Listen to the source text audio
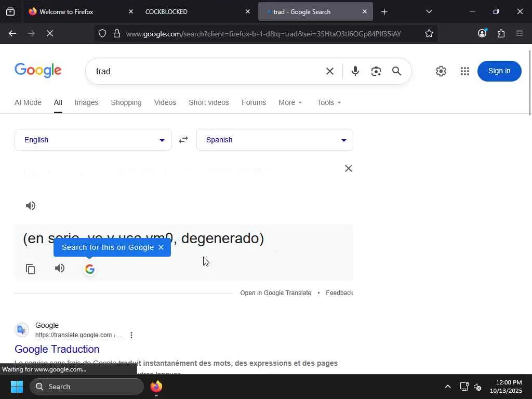532x399 pixels. tap(31, 206)
